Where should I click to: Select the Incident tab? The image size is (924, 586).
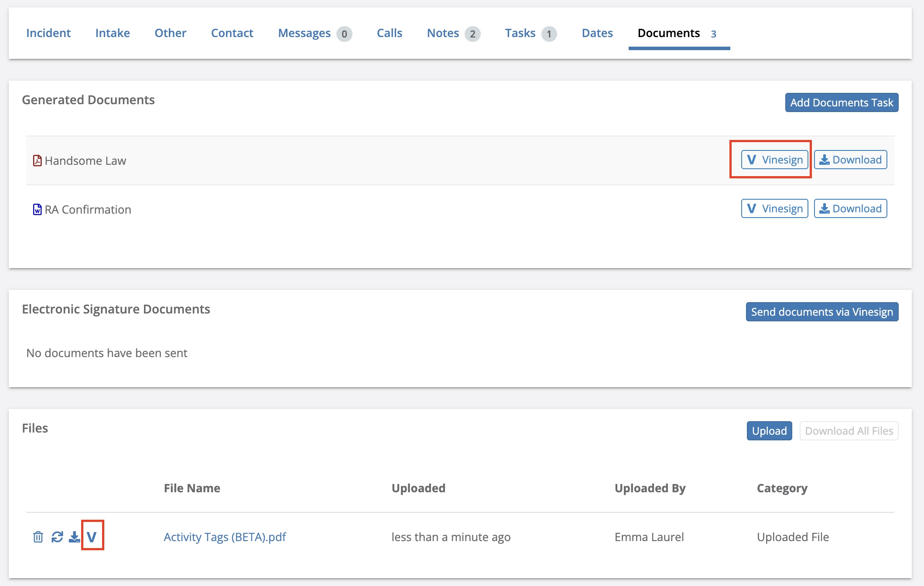48,33
